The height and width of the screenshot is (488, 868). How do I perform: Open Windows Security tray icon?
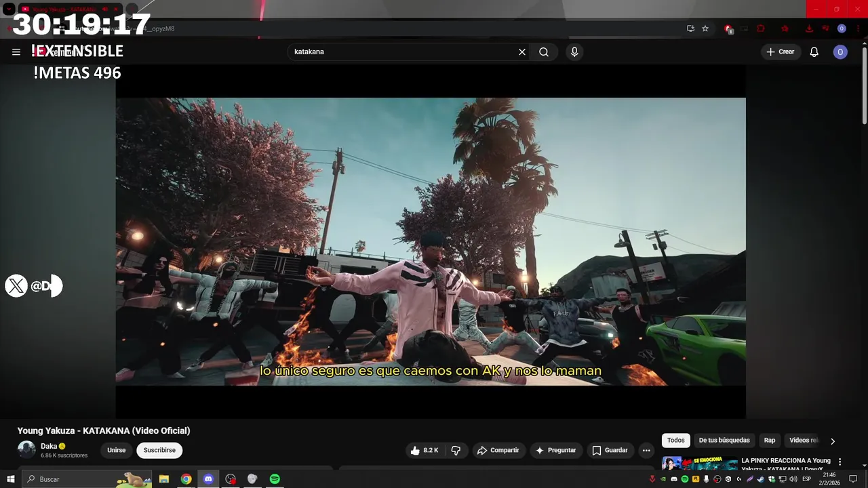tap(771, 479)
